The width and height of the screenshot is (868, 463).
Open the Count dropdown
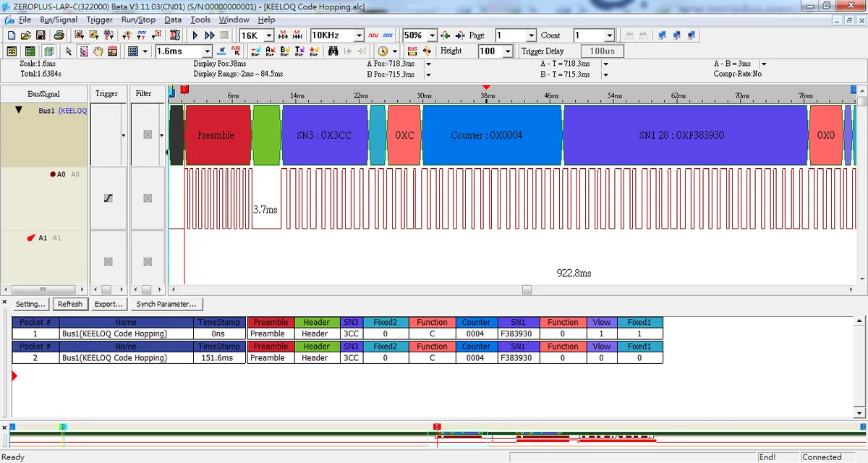click(609, 35)
